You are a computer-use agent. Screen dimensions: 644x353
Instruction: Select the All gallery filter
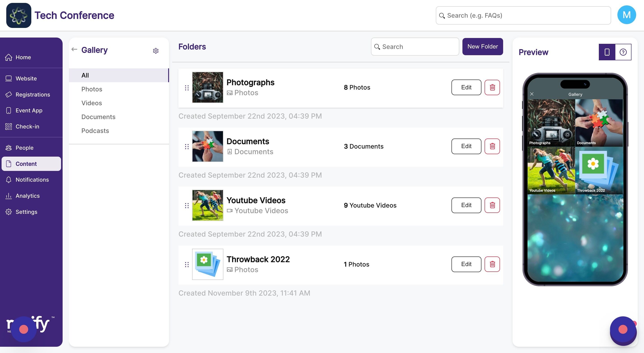tap(119, 75)
